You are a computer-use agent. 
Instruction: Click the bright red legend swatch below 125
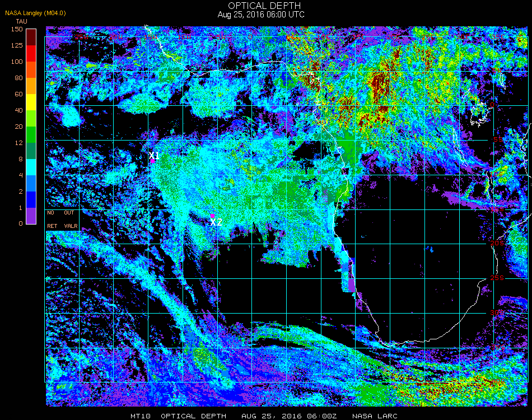pyautogui.click(x=31, y=53)
